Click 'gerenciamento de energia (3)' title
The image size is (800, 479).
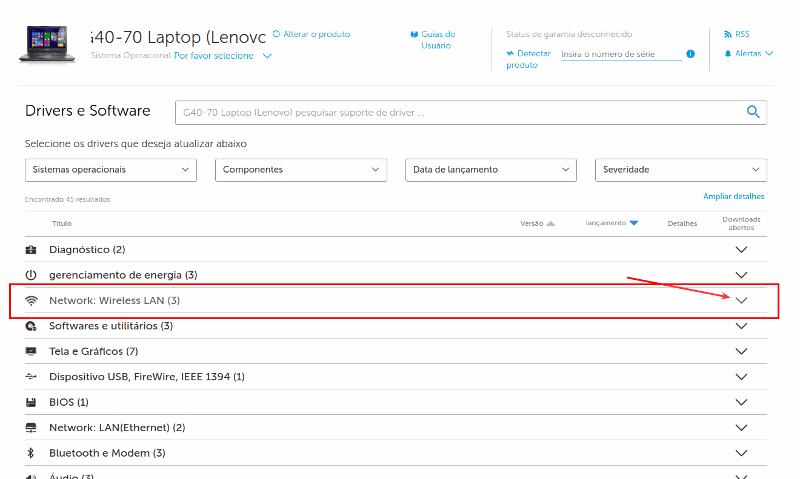pyautogui.click(x=123, y=275)
